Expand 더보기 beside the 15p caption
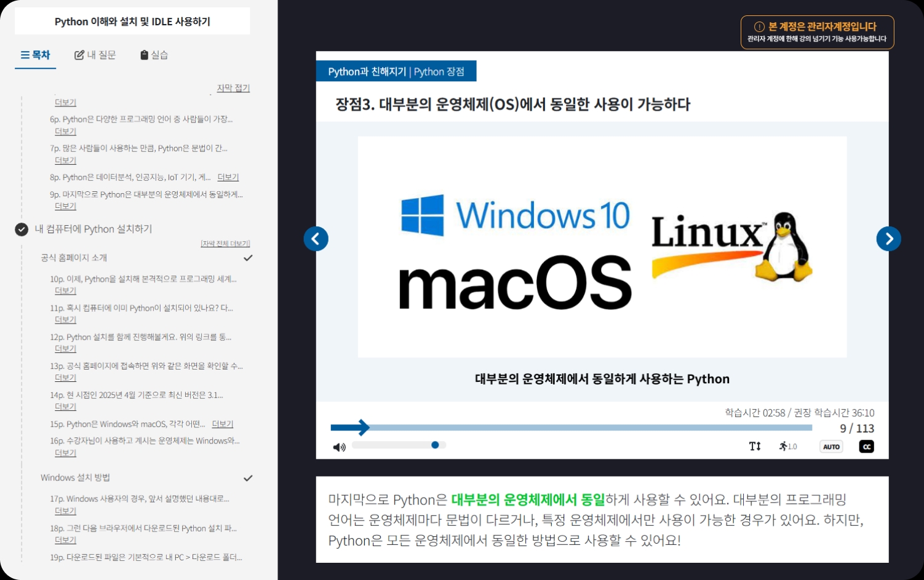 click(x=223, y=424)
